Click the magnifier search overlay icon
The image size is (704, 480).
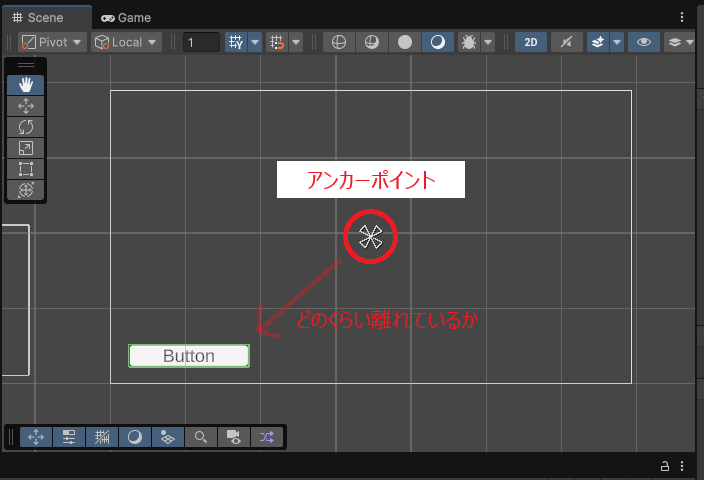[201, 437]
